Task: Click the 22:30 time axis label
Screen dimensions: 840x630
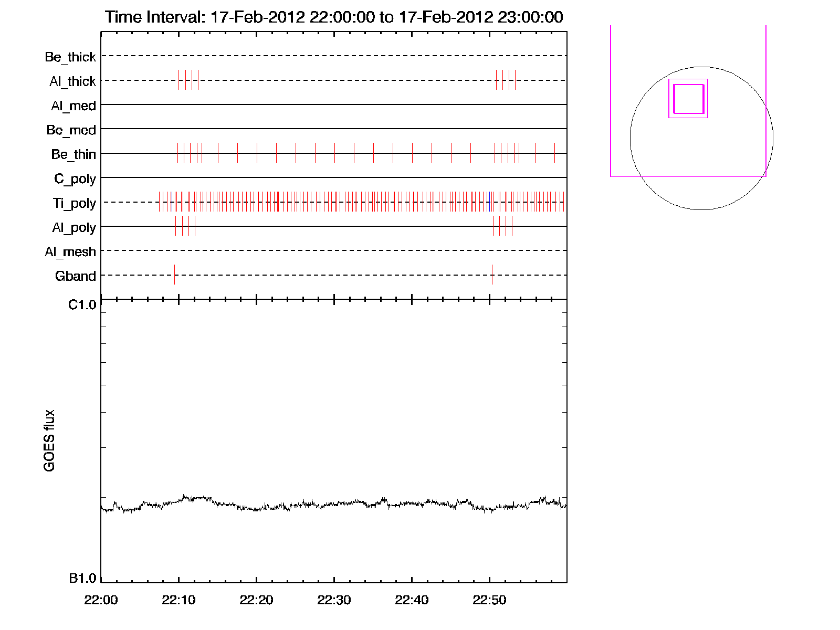Action: (x=334, y=600)
